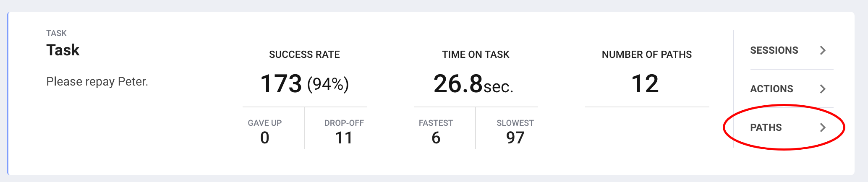Select the SLOWEST time value 97
Viewport: 868px width, 182px height.
[515, 138]
